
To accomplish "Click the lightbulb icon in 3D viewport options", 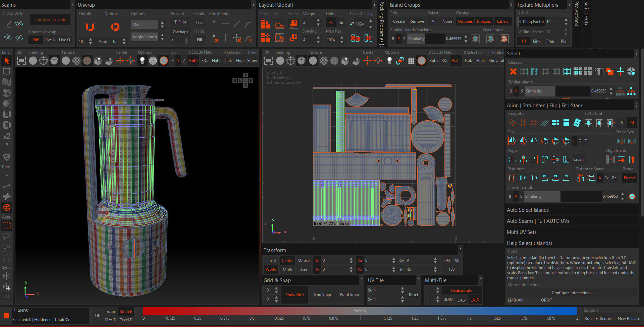I will 142,61.
